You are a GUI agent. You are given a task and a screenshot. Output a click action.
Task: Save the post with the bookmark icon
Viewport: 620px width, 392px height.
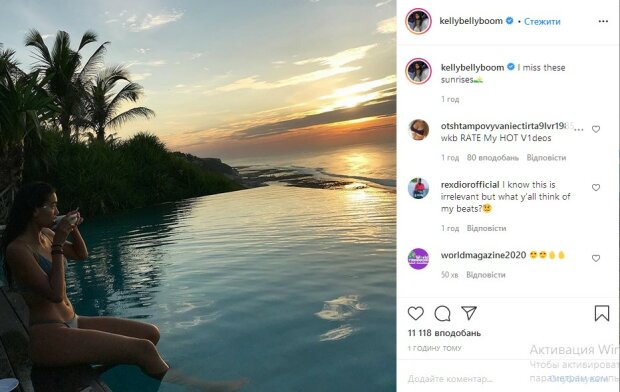pos(601,313)
